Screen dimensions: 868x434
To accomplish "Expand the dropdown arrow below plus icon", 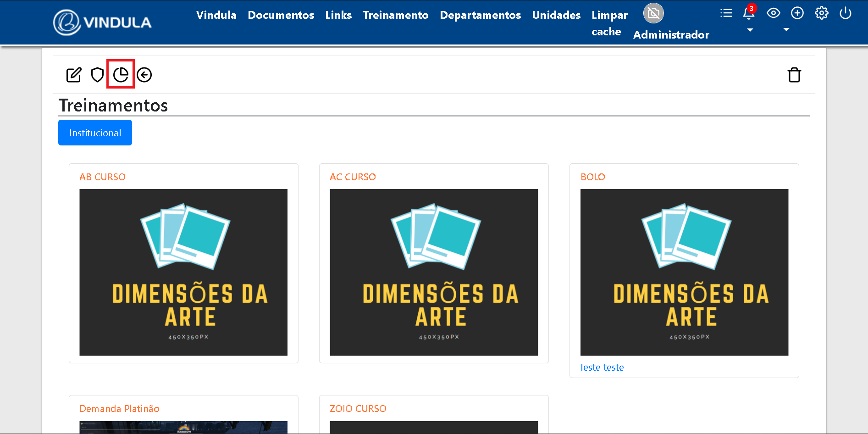I will tap(786, 30).
